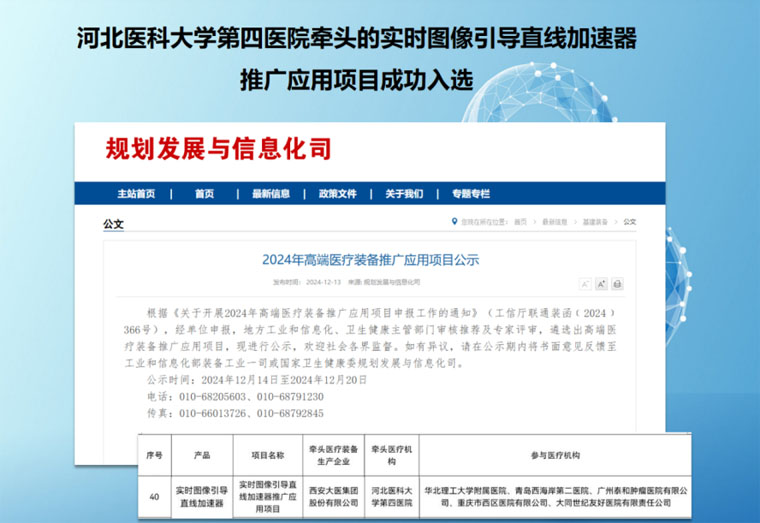Click the increase font size icon

tap(602, 284)
